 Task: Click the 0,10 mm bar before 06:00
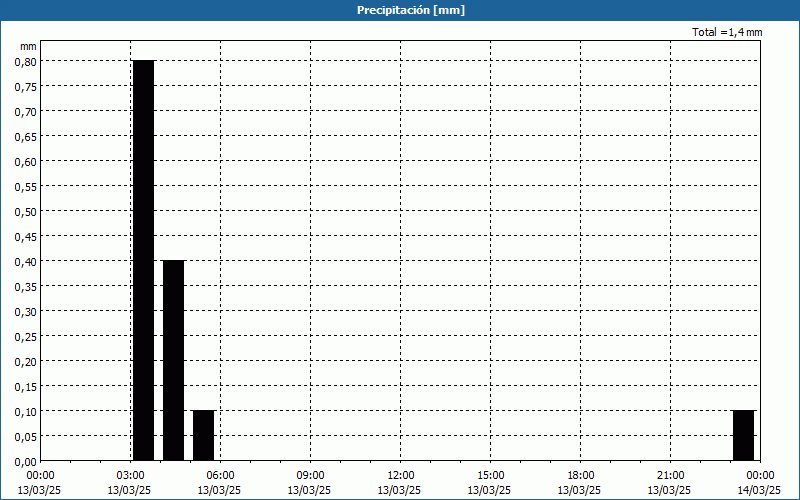pyautogui.click(x=204, y=435)
